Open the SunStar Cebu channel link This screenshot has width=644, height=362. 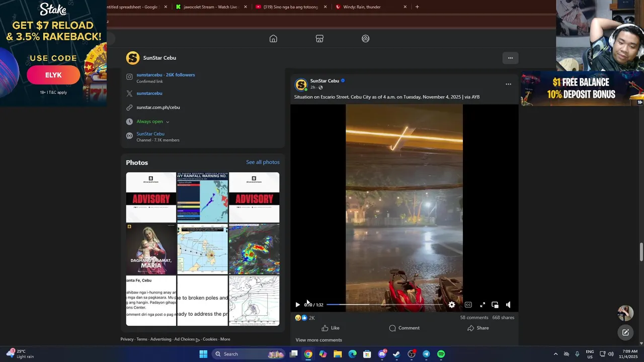[x=150, y=134]
